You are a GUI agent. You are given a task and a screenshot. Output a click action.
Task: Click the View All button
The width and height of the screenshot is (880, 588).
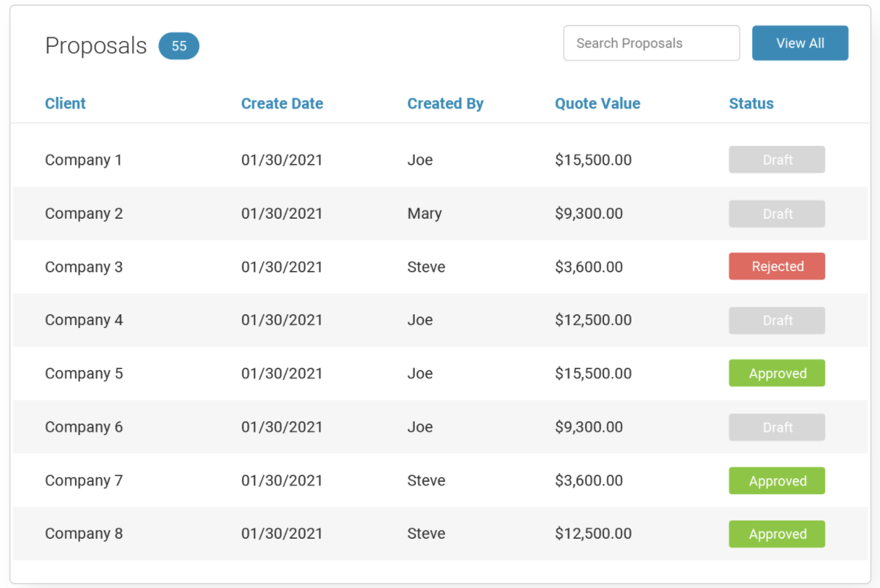pyautogui.click(x=800, y=43)
